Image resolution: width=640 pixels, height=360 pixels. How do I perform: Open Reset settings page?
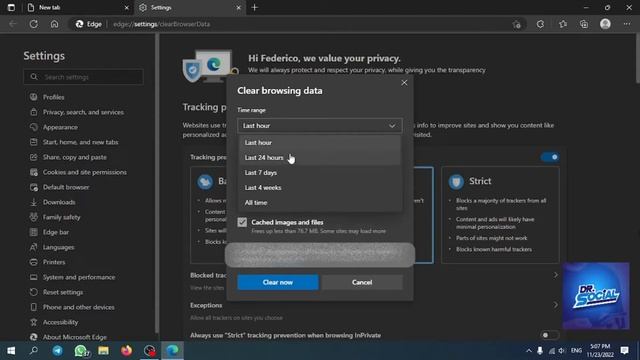pyautogui.click(x=63, y=292)
